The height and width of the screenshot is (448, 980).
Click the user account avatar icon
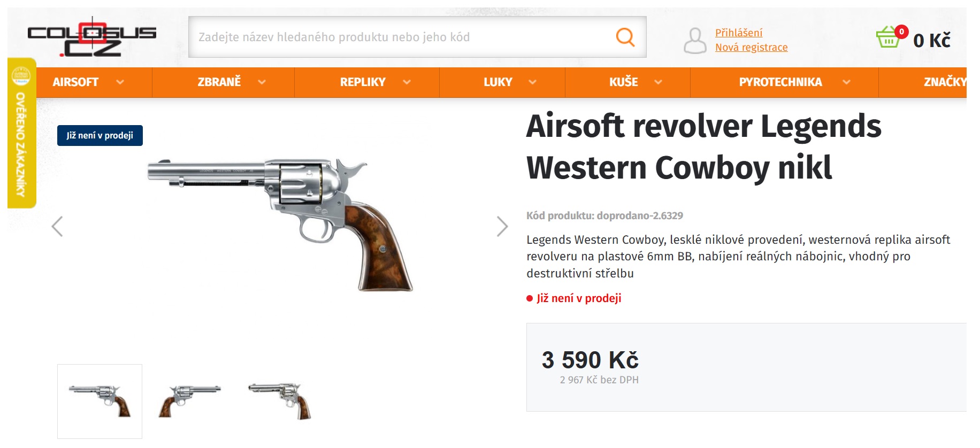(695, 40)
